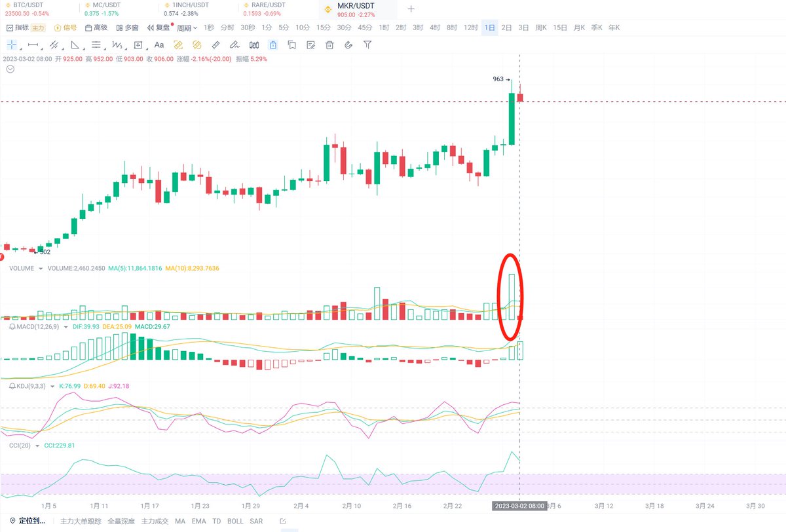Select the crosshair cursor tool
Viewport: 786px width, 532px height.
pyautogui.click(x=12, y=45)
